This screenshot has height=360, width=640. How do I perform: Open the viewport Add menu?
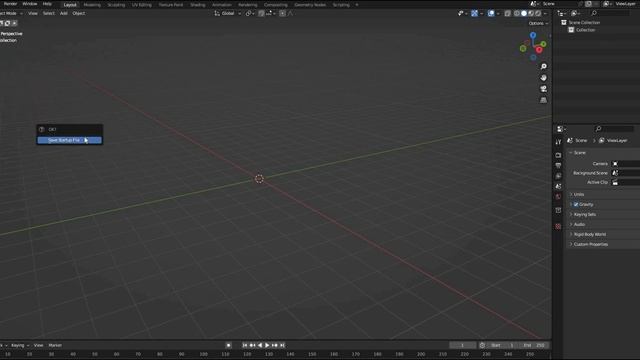pyautogui.click(x=64, y=13)
